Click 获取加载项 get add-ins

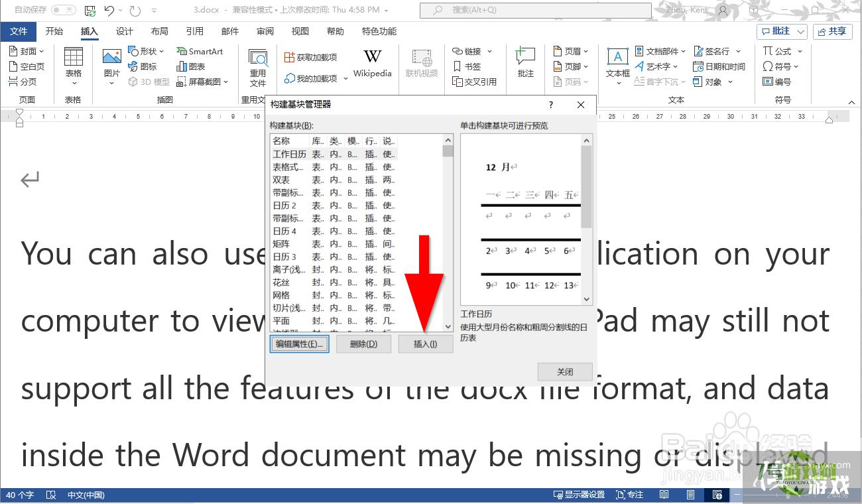(310, 57)
